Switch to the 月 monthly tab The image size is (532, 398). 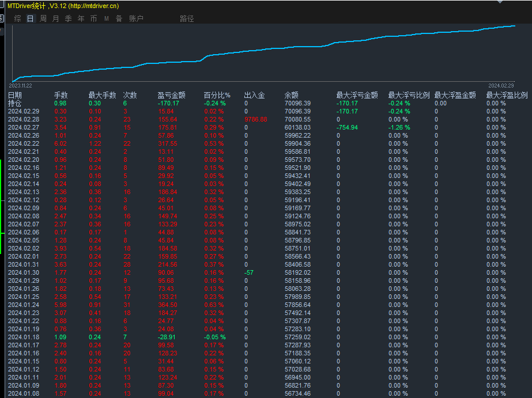pyautogui.click(x=56, y=18)
